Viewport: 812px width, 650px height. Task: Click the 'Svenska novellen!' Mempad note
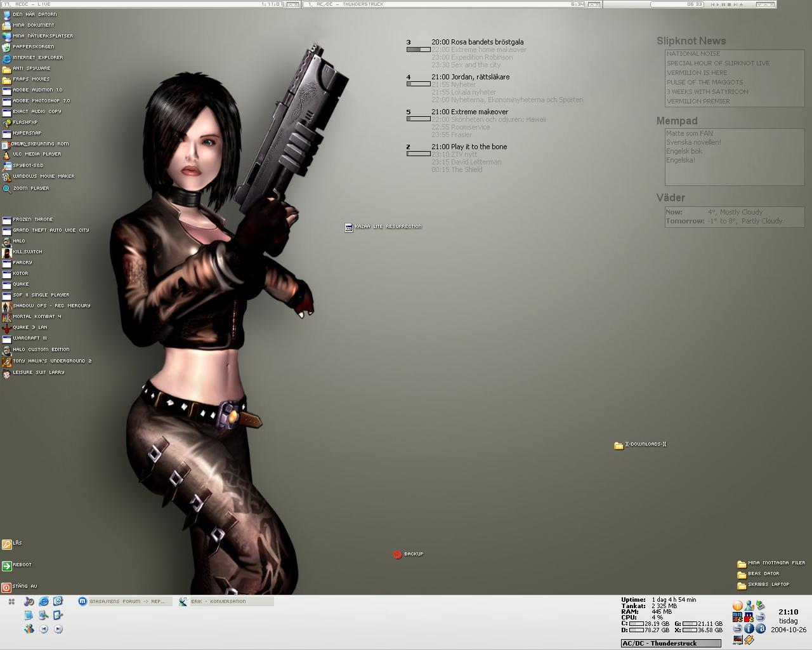[x=693, y=143]
